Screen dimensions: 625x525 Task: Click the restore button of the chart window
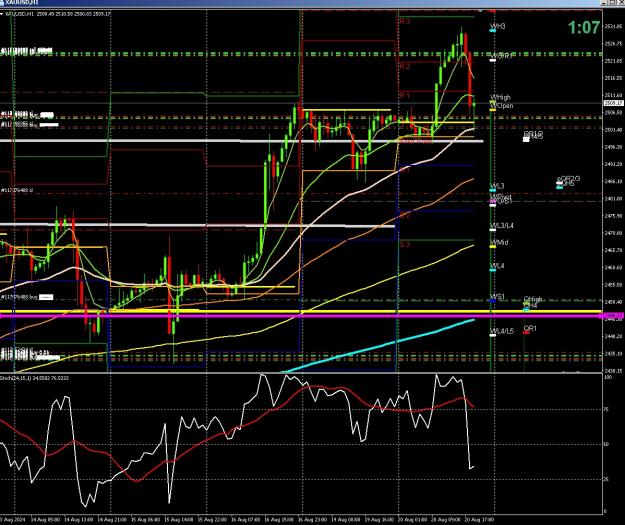pyautogui.click(x=612, y=2)
